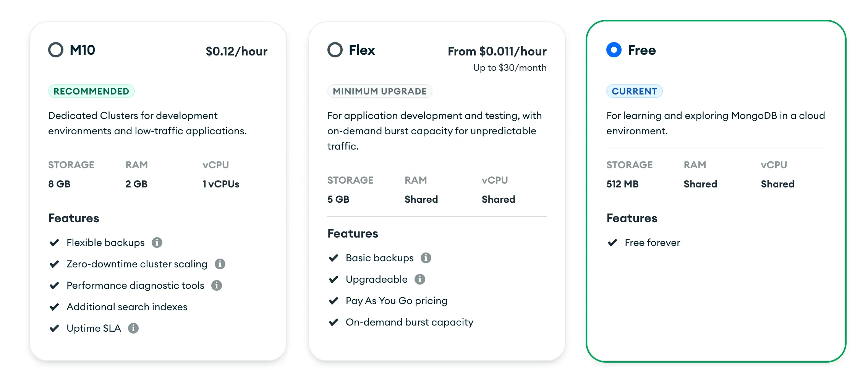The width and height of the screenshot is (868, 381).
Task: Click the $0.12/hour price label
Action: click(x=236, y=51)
